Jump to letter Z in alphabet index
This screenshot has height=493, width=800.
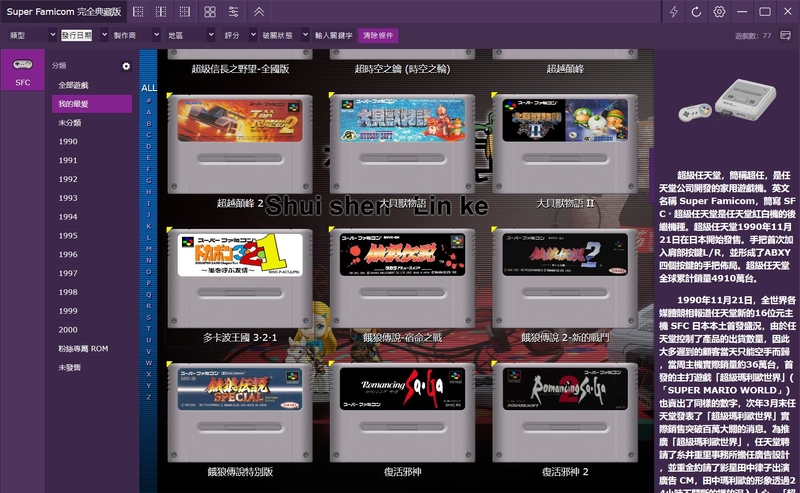pos(149,397)
